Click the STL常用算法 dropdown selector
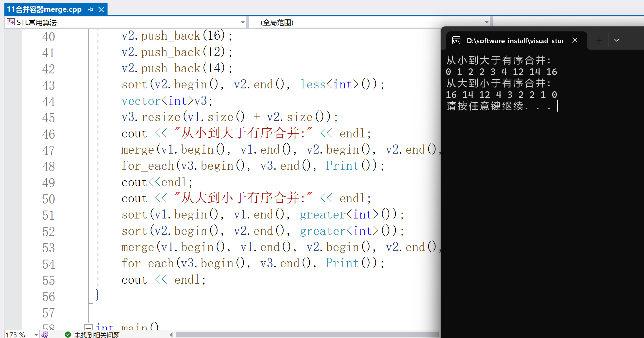This screenshot has width=644, height=338. tap(123, 22)
